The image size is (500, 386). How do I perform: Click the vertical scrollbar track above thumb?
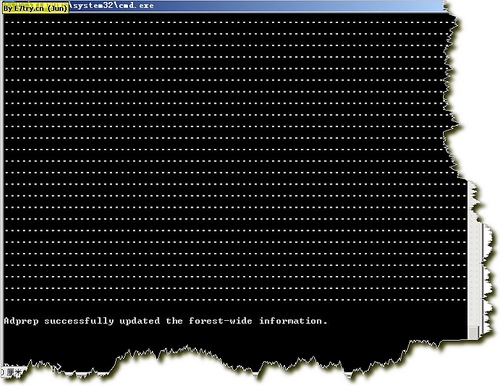pyautogui.click(x=472, y=253)
